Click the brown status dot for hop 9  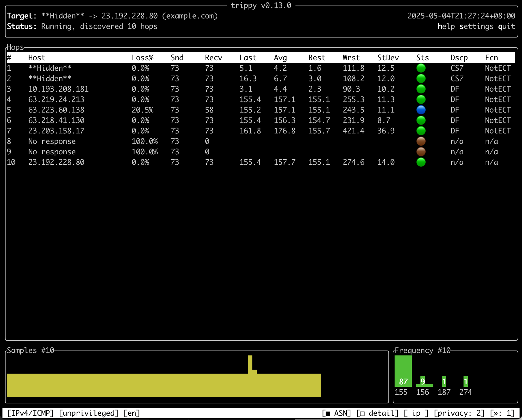coord(421,152)
